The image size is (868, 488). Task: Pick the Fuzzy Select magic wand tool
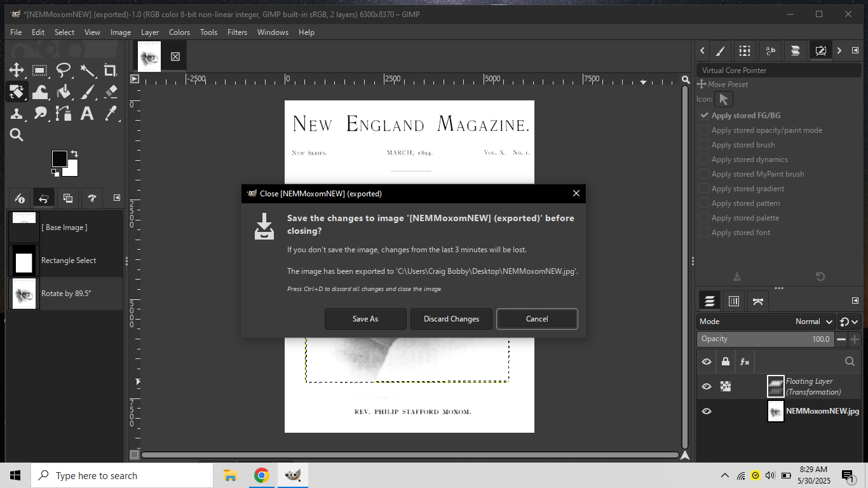point(87,71)
